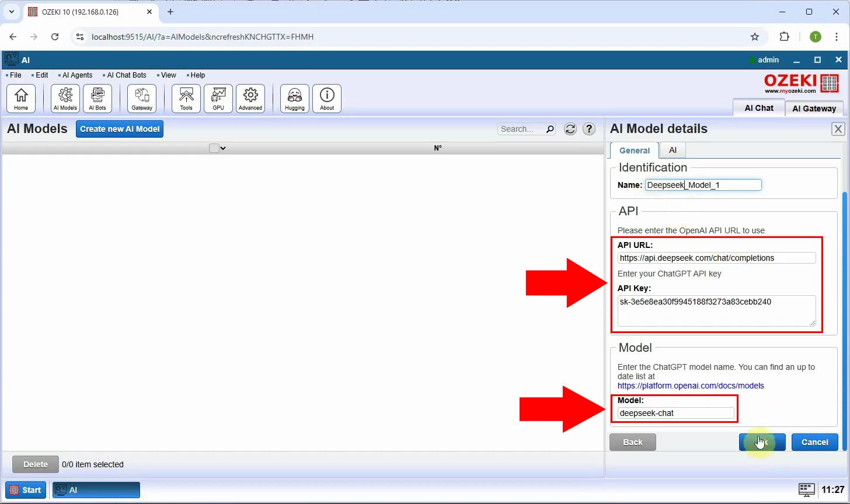Screen dimensions: 850x504
Task: Open the AI Bots toolbar icon
Action: [x=97, y=99]
